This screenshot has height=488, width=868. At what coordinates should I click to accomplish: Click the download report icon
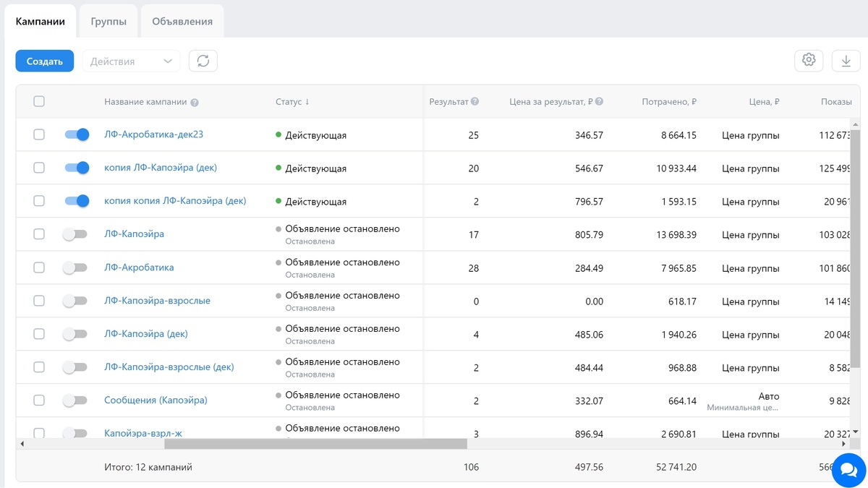coord(846,61)
